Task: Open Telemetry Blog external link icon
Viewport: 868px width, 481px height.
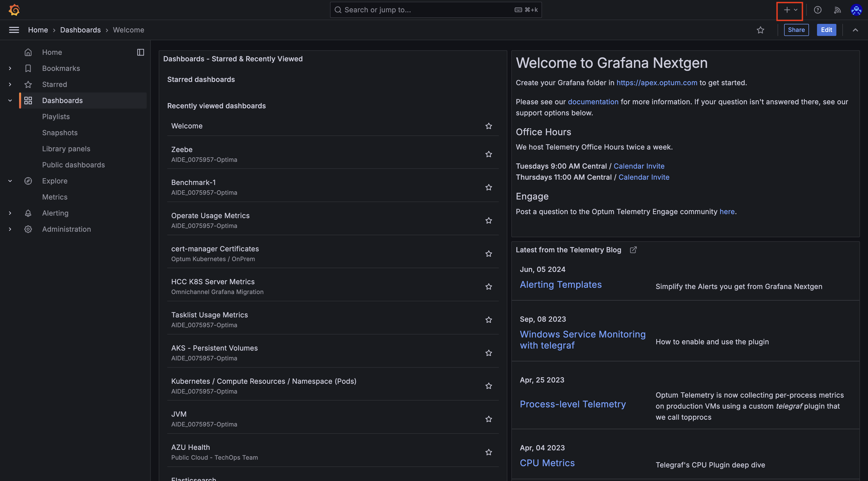Action: point(633,250)
